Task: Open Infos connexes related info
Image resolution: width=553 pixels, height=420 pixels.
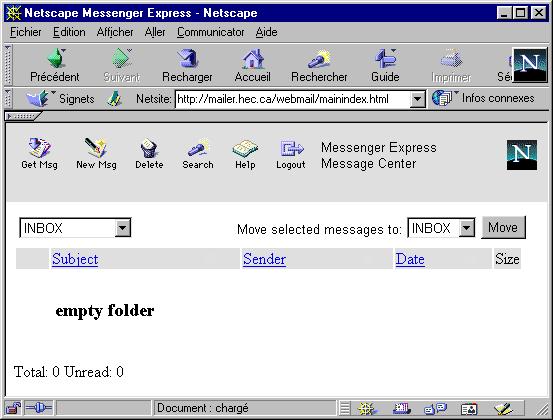Action: click(483, 98)
